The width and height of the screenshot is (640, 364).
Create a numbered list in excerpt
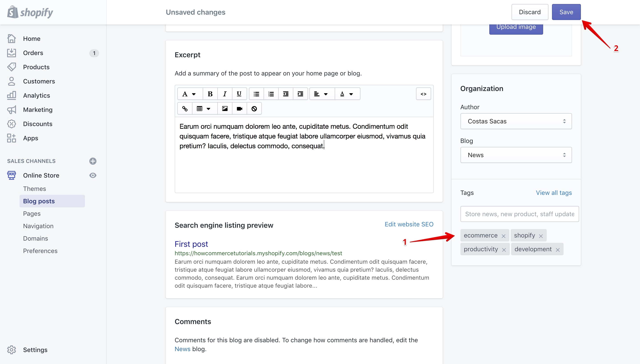271,94
